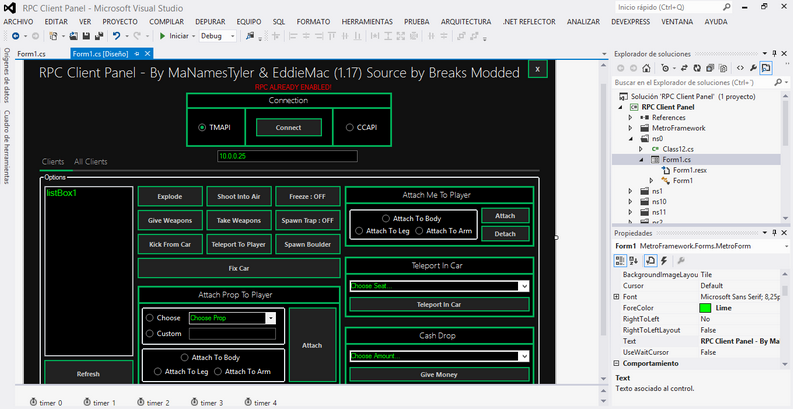793x409 pixels.
Task: Click the pin icon on Form1.cs [Diseño] tab
Action: 137,54
